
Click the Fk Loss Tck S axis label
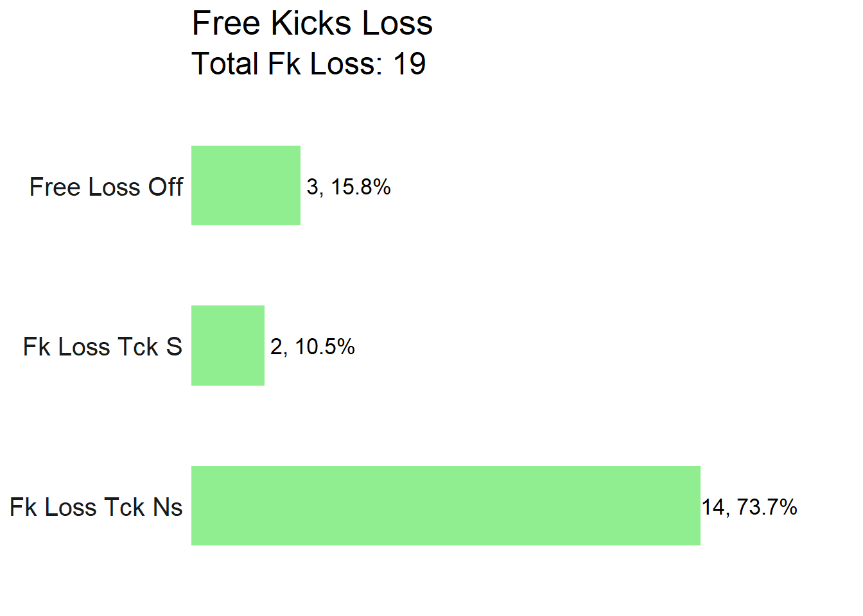pos(103,347)
